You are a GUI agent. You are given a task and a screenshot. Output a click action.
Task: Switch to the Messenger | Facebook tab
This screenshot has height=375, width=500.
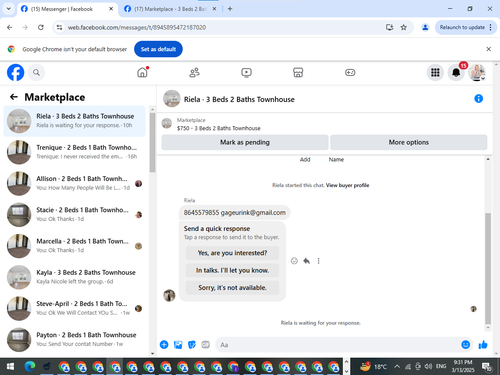pos(67,9)
